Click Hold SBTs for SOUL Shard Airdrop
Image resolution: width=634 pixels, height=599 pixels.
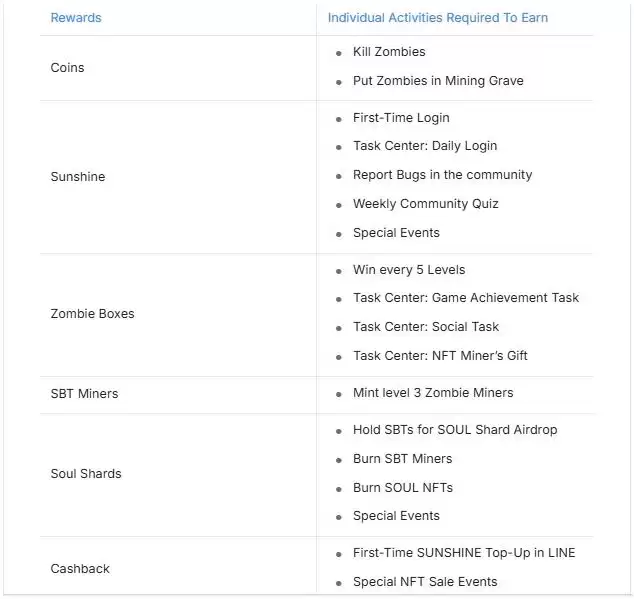[x=455, y=430]
